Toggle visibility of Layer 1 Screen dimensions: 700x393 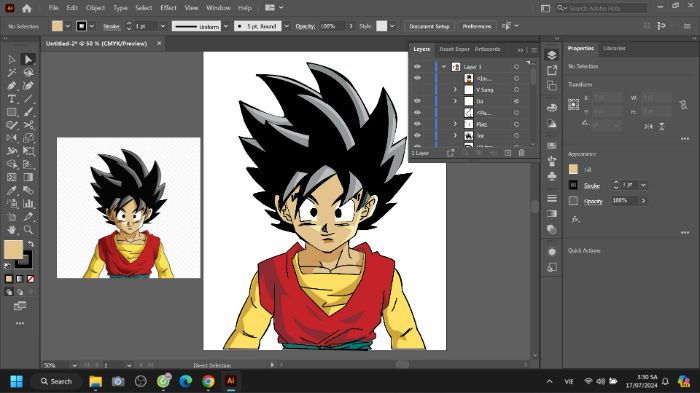pos(417,67)
